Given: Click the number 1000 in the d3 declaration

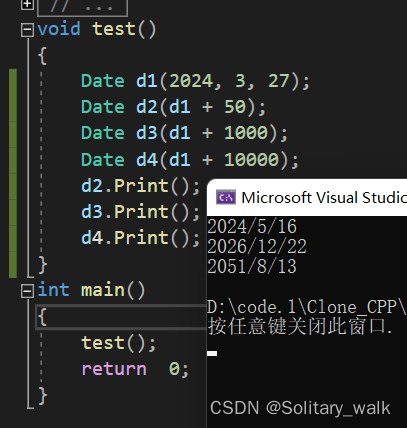Looking at the screenshot, I should (246, 133).
